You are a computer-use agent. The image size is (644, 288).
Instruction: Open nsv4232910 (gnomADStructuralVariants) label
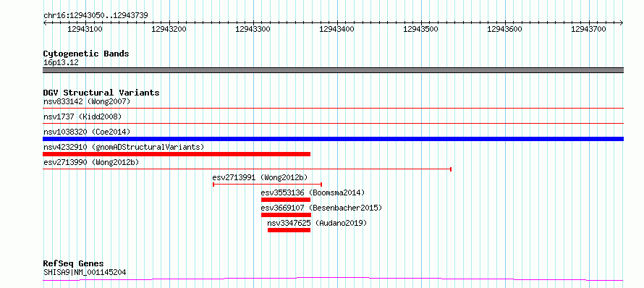point(124,147)
